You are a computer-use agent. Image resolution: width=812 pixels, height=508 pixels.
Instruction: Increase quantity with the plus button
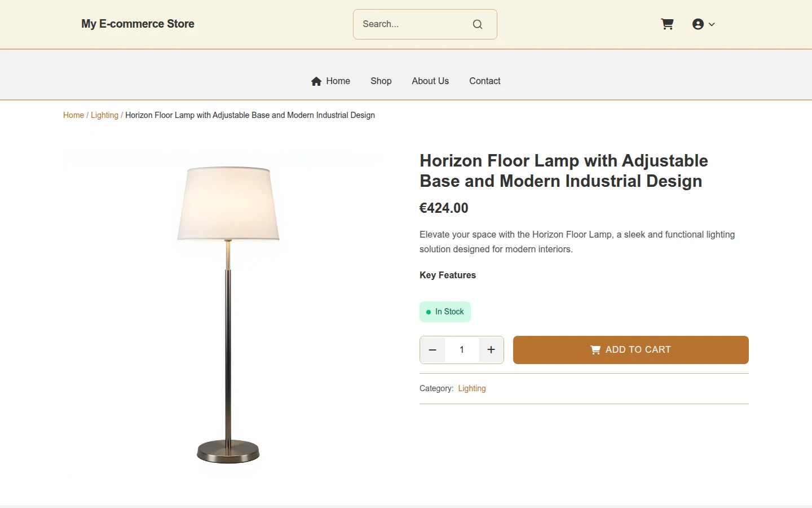491,350
